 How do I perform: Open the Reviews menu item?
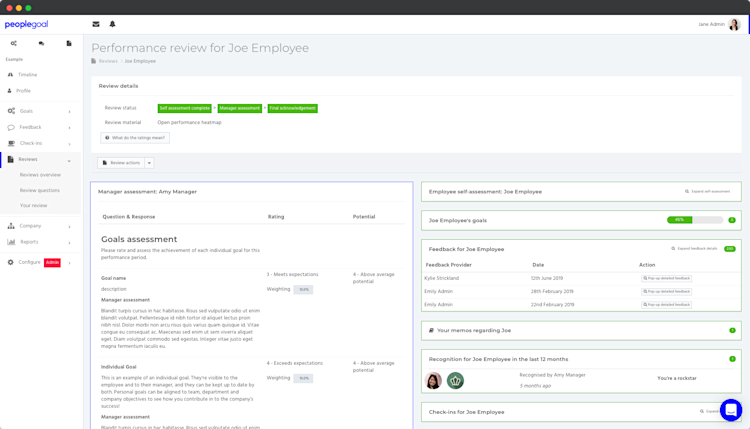pos(28,159)
